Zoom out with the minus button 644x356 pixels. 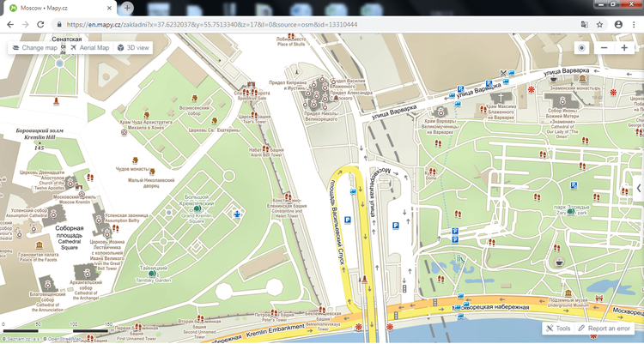click(x=604, y=48)
